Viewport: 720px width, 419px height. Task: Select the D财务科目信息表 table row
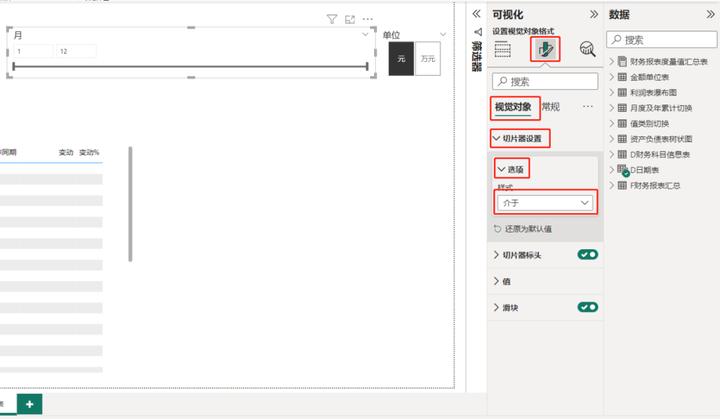click(660, 154)
